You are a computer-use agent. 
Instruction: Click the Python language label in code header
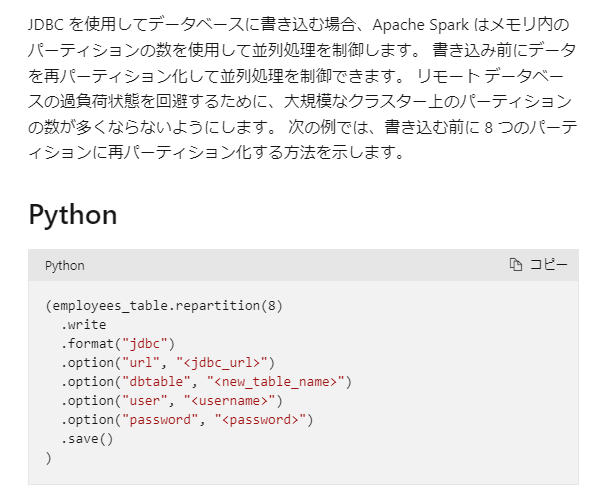64,266
